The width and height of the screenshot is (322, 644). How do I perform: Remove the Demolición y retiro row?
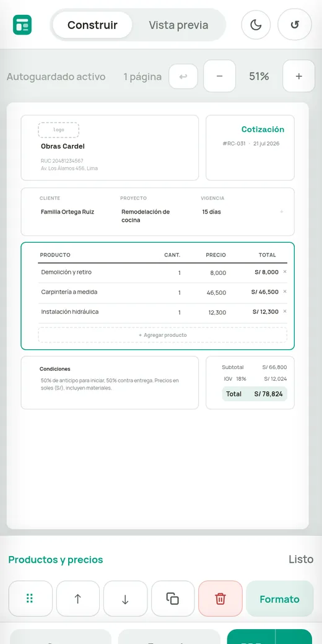click(285, 272)
